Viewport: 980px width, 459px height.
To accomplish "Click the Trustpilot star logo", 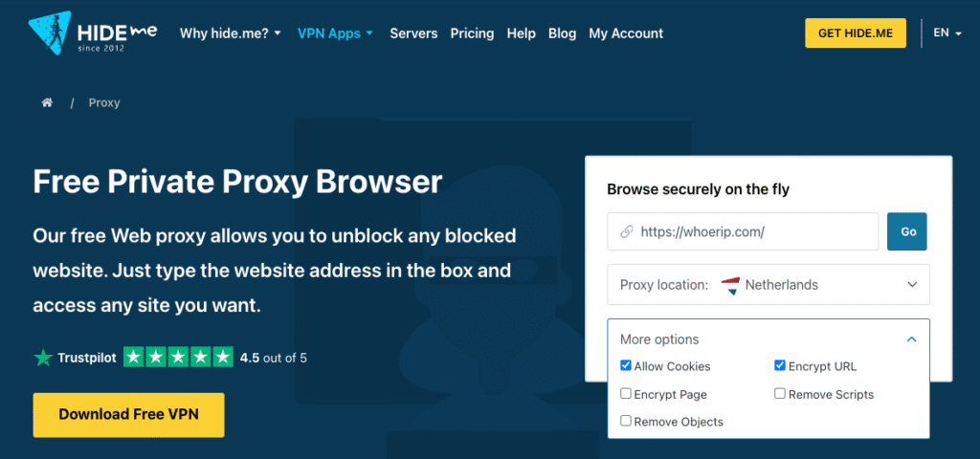I will (44, 358).
